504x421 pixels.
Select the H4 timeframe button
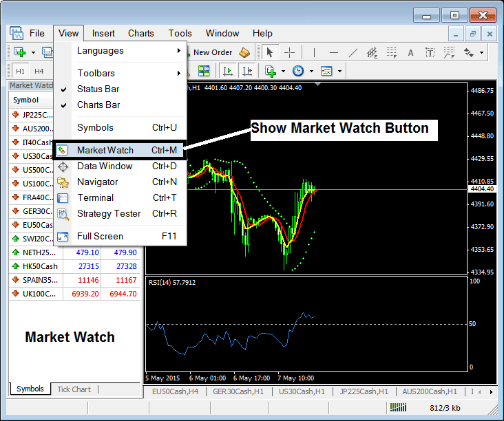[x=39, y=71]
